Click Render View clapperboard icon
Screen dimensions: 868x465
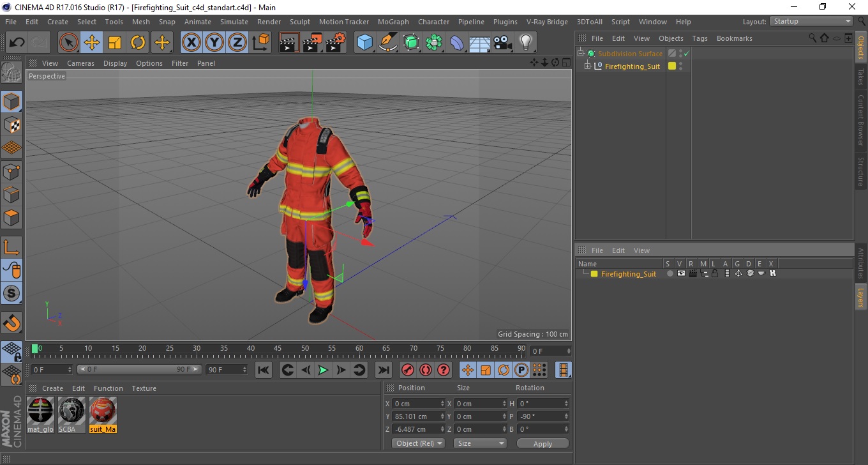pyautogui.click(x=289, y=43)
